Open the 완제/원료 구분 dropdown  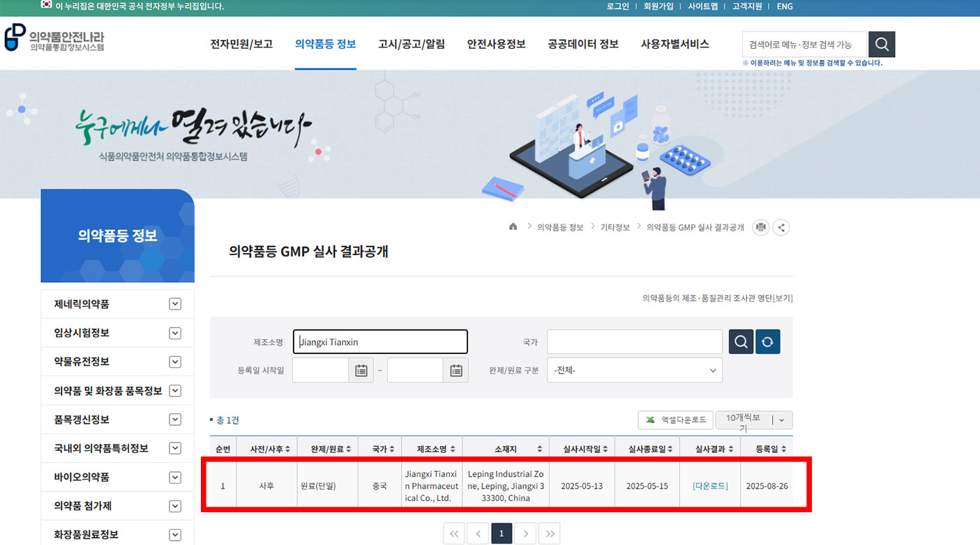coord(634,371)
